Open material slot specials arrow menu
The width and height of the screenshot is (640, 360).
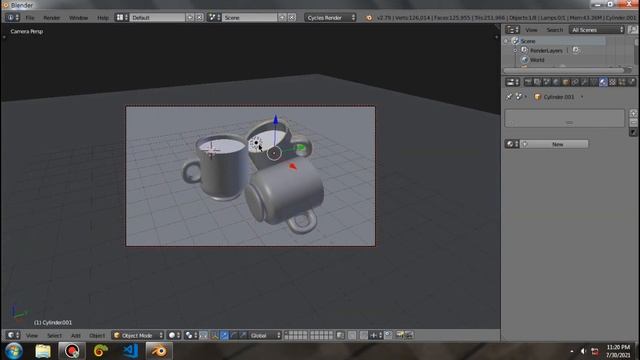[633, 132]
